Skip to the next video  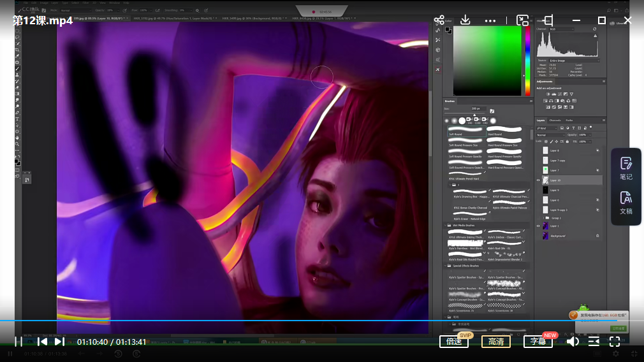(59, 342)
